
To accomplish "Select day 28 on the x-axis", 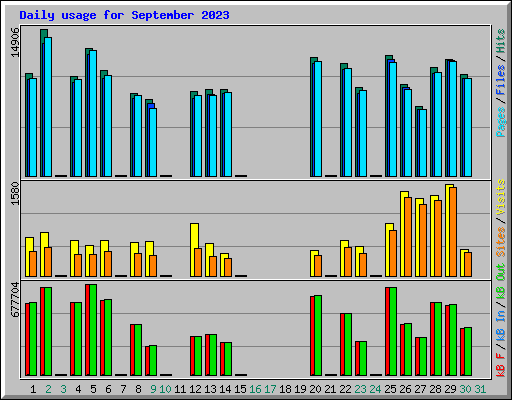I will [435, 389].
